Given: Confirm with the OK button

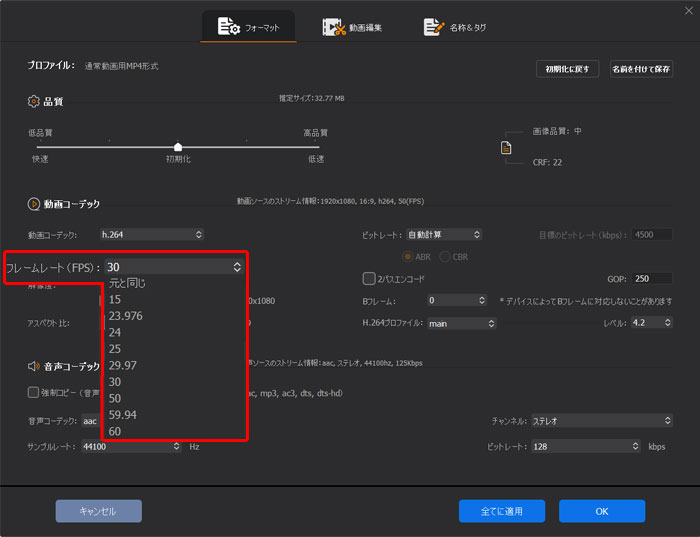Looking at the screenshot, I should tap(602, 511).
